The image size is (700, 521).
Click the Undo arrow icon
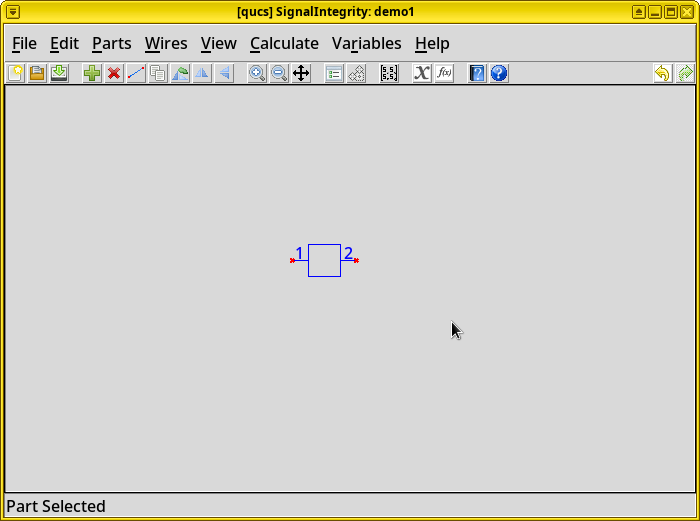pos(662,73)
